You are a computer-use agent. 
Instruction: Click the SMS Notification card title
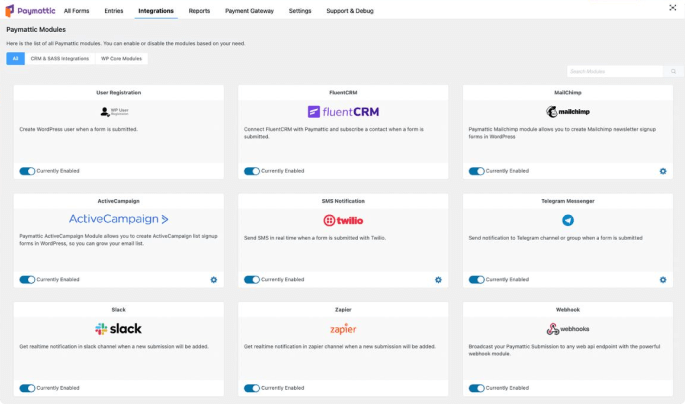pyautogui.click(x=343, y=201)
